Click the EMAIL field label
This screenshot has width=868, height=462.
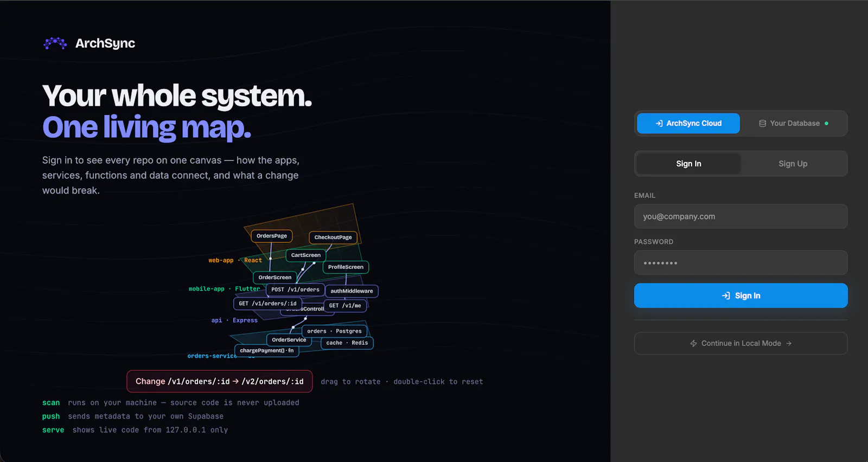[x=644, y=195]
